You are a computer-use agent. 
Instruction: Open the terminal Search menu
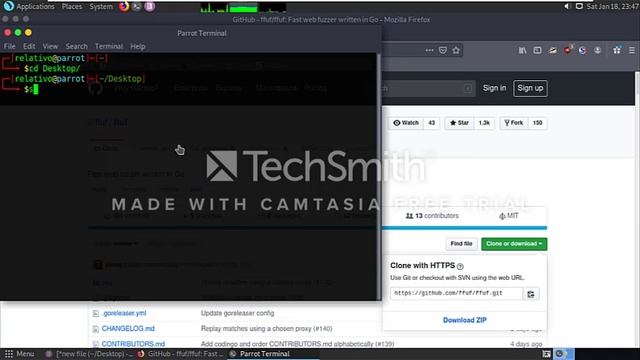[x=76, y=46]
